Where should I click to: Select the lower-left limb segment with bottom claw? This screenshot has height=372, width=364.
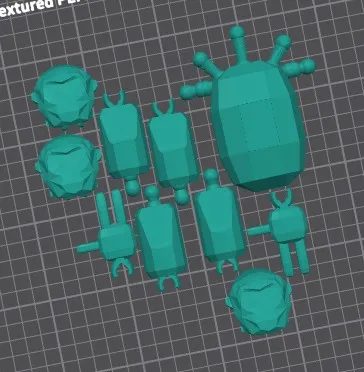(x=161, y=237)
